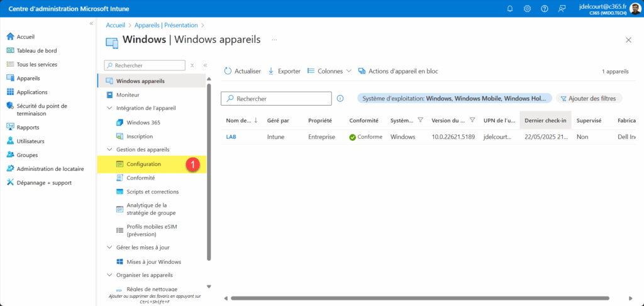This screenshot has width=644, height=306.
Task: Collapse the Intégration de l'appareil section
Action: pyautogui.click(x=109, y=108)
